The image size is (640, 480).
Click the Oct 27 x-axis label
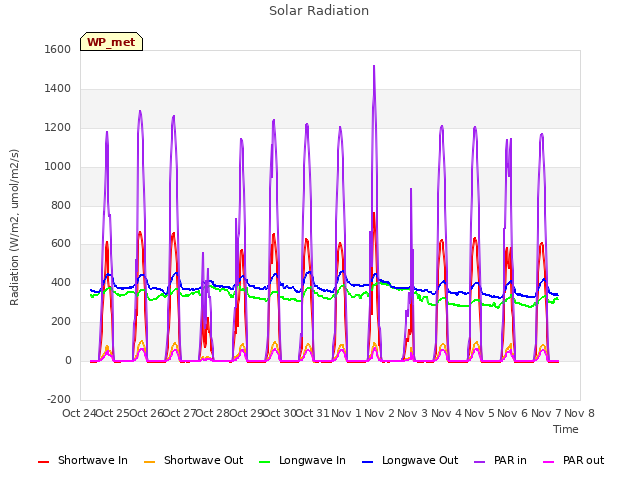click(179, 413)
